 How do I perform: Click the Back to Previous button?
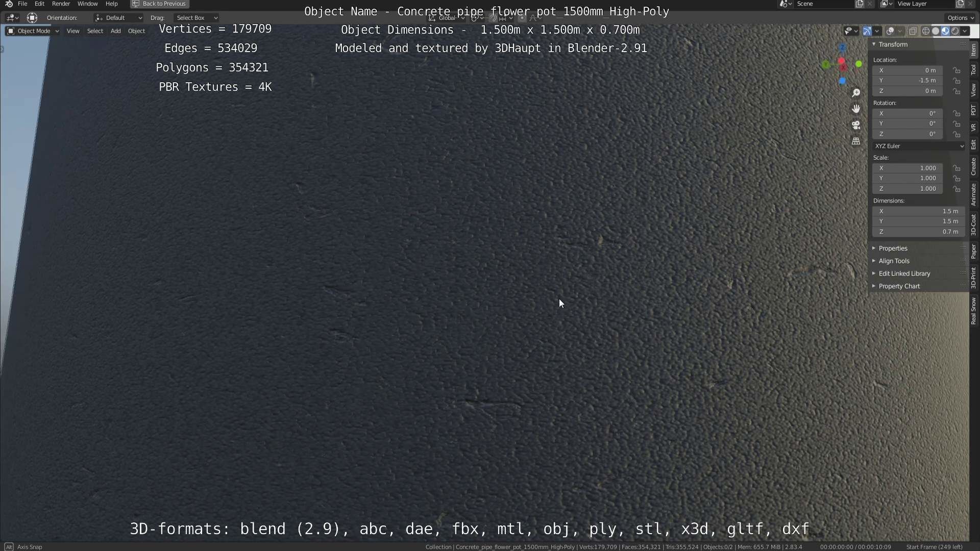coord(160,4)
